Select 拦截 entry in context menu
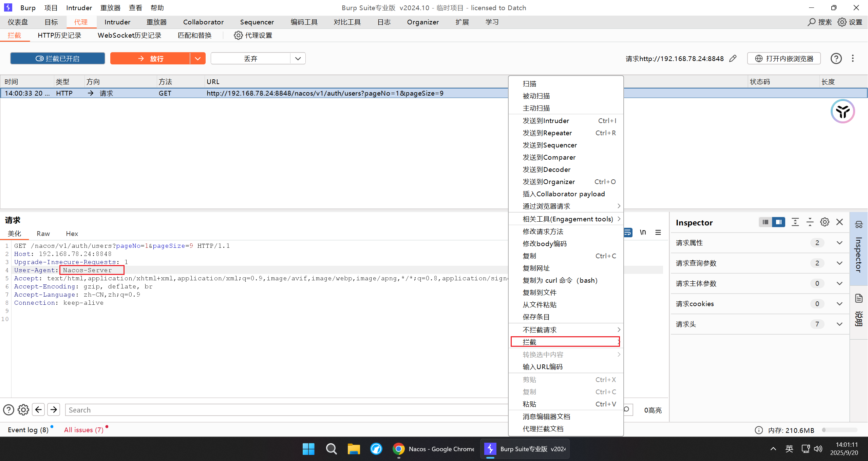Viewport: 868px width, 461px height. 566,342
